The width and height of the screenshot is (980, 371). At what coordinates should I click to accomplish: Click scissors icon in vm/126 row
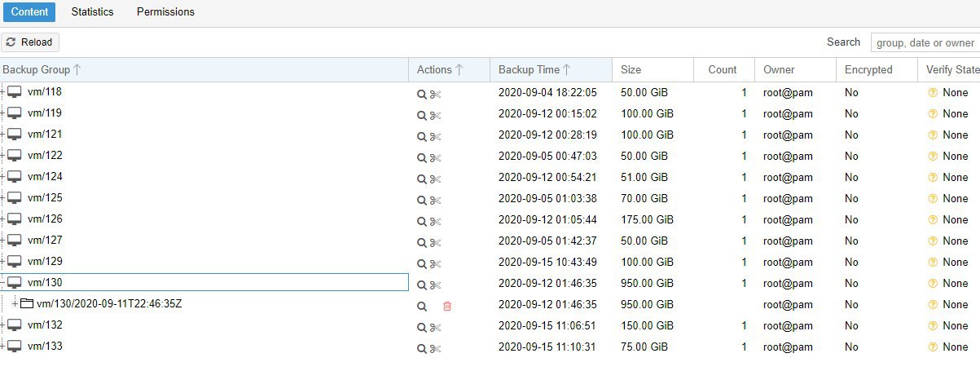pyautogui.click(x=436, y=221)
